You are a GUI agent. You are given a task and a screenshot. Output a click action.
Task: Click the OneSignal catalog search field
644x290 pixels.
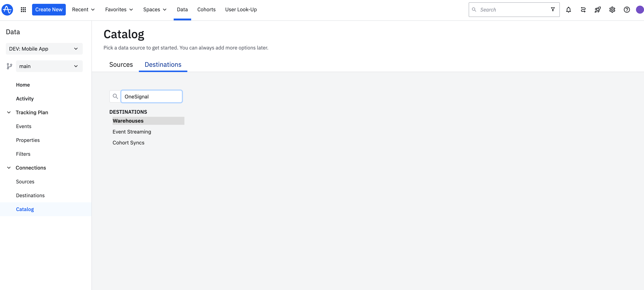(151, 97)
